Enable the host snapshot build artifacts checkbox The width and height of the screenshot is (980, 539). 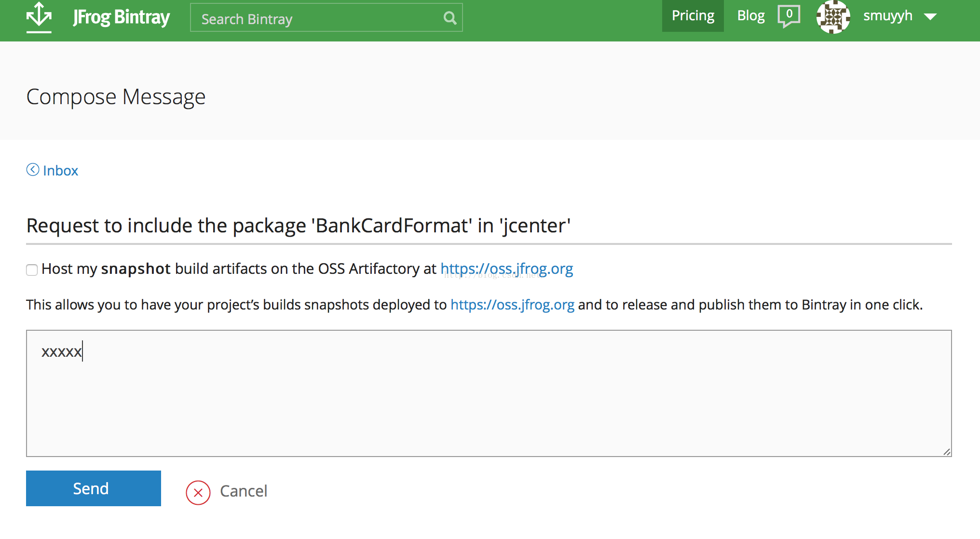[x=32, y=270]
